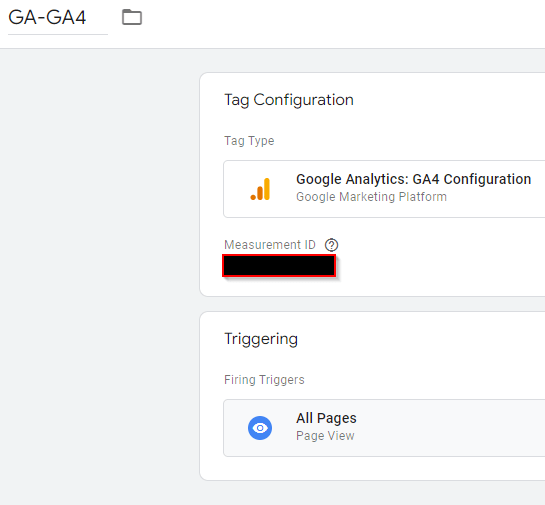The width and height of the screenshot is (545, 505).
Task: Click the underline beneath GA-GA4 title
Action: click(58, 34)
